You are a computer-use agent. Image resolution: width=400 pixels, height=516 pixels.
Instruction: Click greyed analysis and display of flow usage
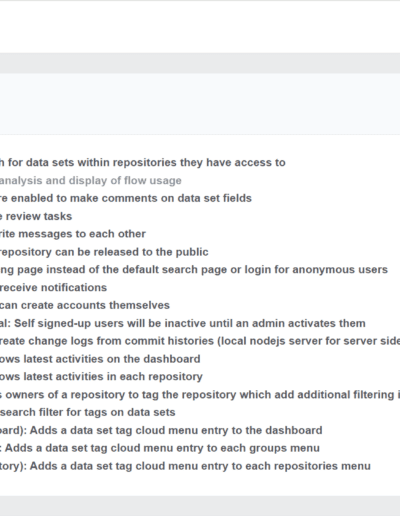click(91, 181)
